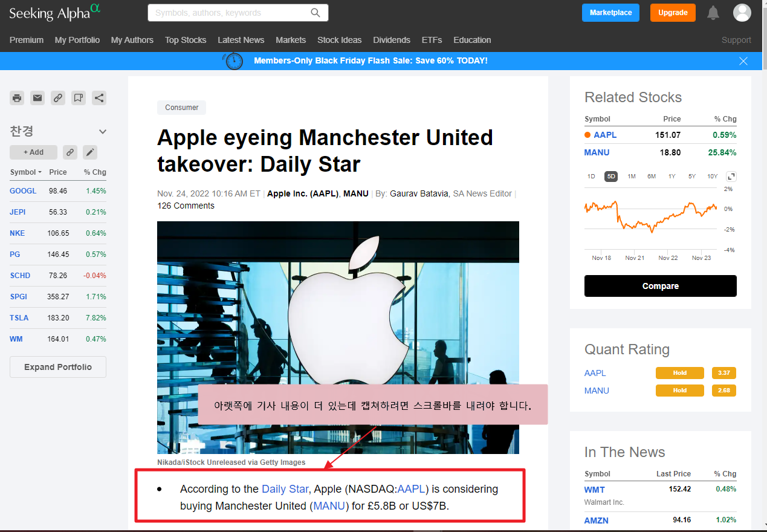This screenshot has height=532, width=767.
Task: Open My Portfolio menu
Action: point(77,40)
